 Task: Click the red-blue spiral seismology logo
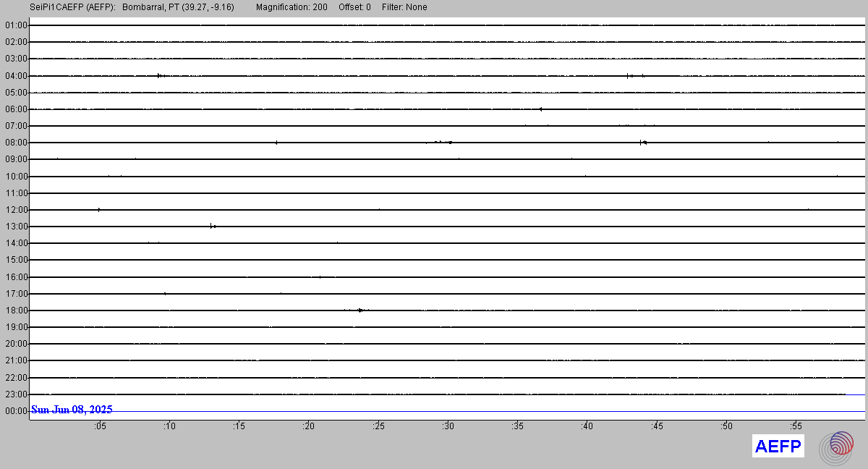[835, 447]
